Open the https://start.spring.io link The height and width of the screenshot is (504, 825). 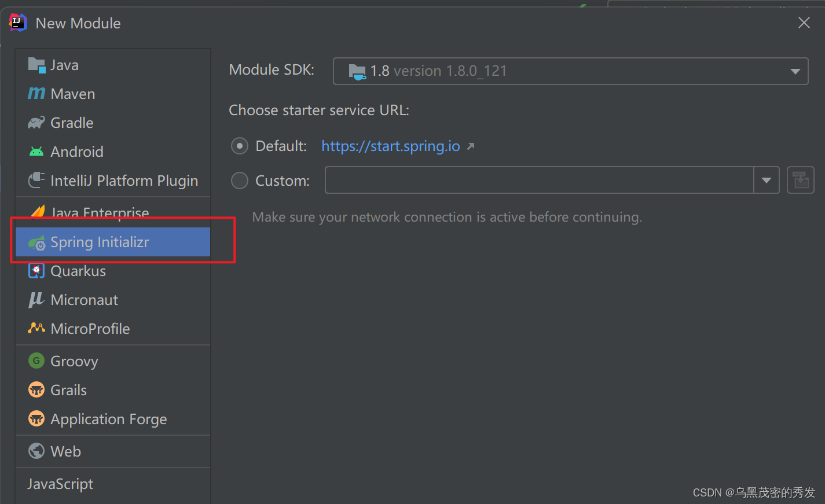pos(391,146)
